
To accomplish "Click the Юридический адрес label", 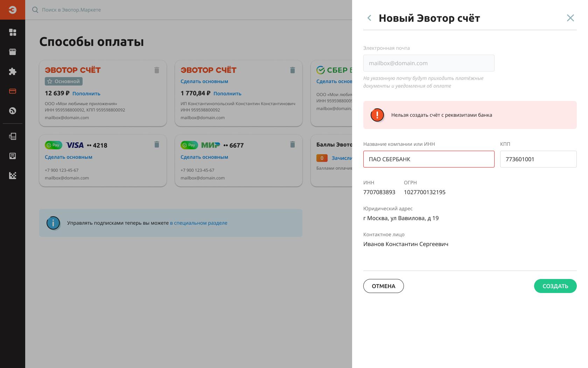I will [x=388, y=209].
